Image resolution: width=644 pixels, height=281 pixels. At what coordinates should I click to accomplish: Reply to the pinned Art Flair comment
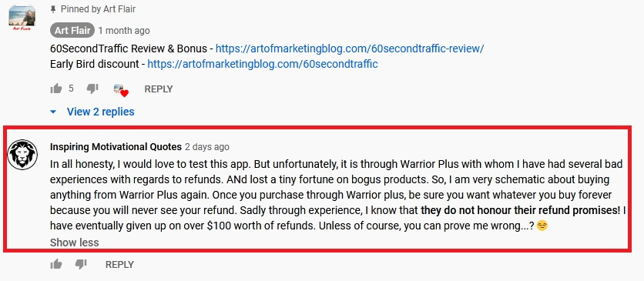(x=159, y=89)
